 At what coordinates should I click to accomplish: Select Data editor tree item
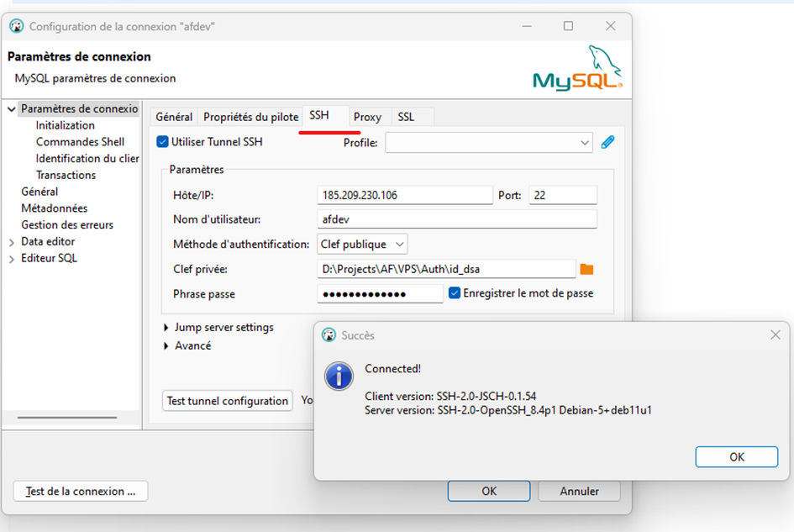click(x=48, y=242)
